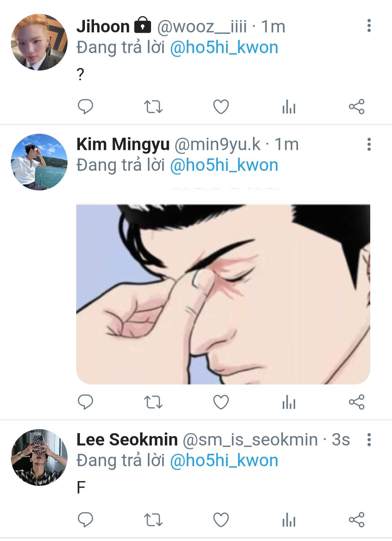Open more options on Kim Mingyu's tweet
392x541 pixels.
(x=369, y=144)
